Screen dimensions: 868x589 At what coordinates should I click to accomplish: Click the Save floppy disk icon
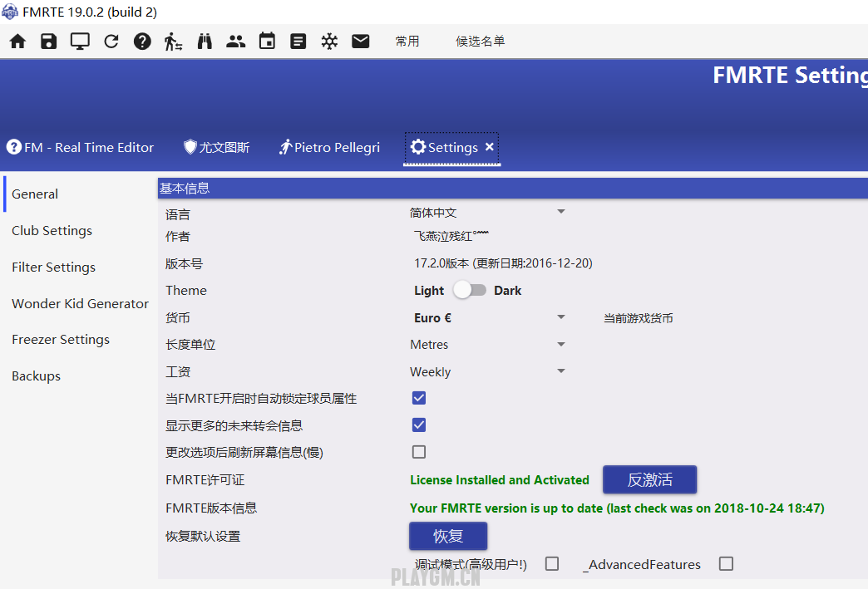click(49, 42)
